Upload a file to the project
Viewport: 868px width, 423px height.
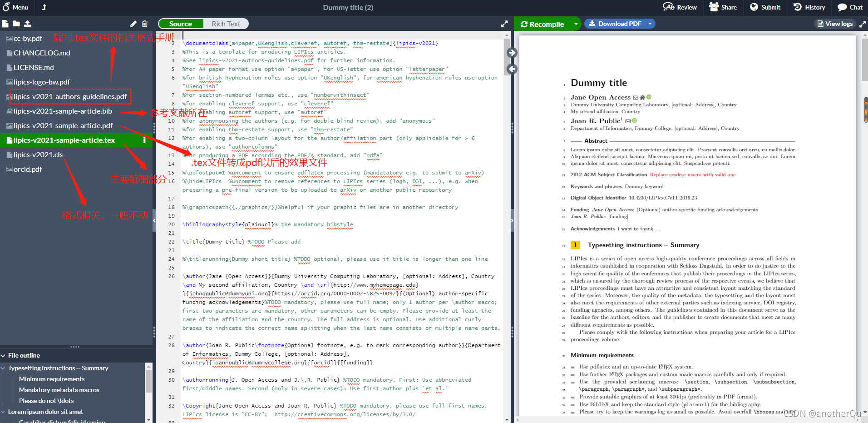28,24
